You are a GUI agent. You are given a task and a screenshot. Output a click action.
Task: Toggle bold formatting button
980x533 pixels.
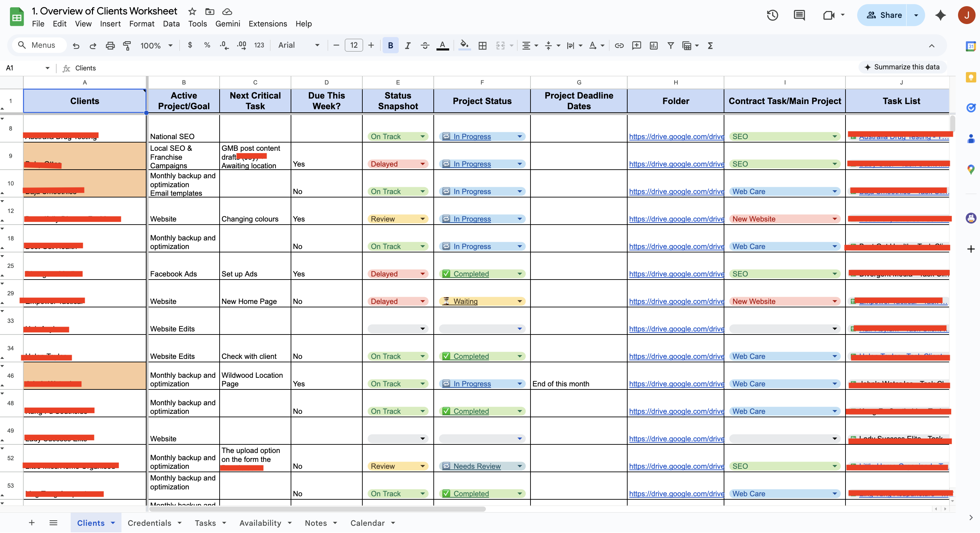click(x=390, y=46)
